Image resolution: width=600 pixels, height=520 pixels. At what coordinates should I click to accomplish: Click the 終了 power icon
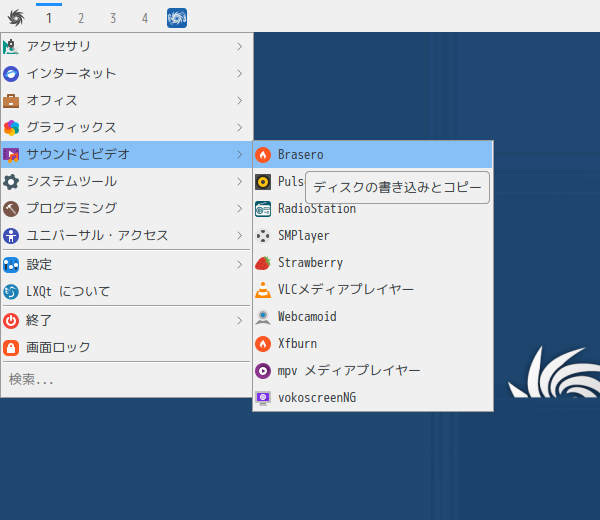click(11, 320)
